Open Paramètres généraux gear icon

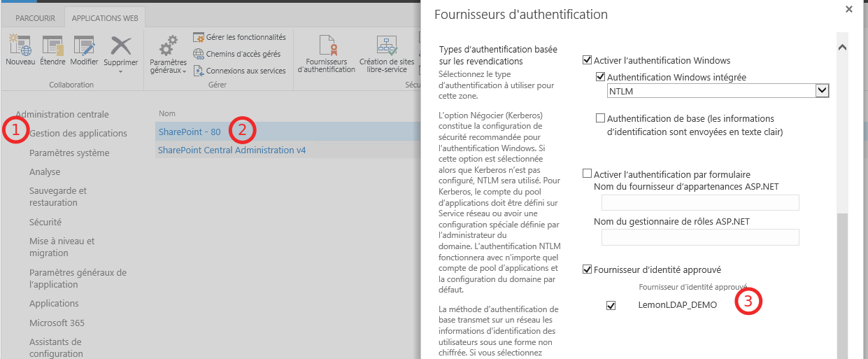click(169, 47)
